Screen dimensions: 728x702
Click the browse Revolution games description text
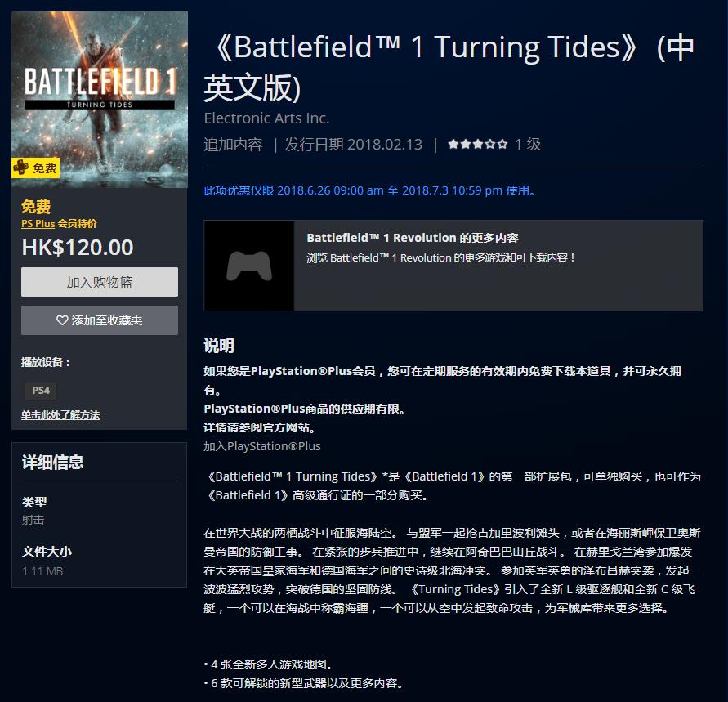[x=440, y=257]
